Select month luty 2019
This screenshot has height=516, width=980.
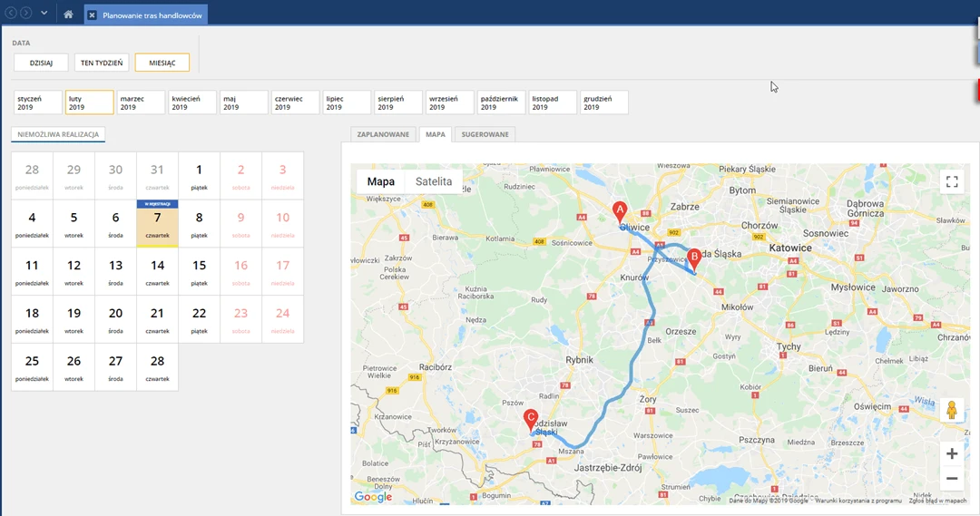pos(89,102)
